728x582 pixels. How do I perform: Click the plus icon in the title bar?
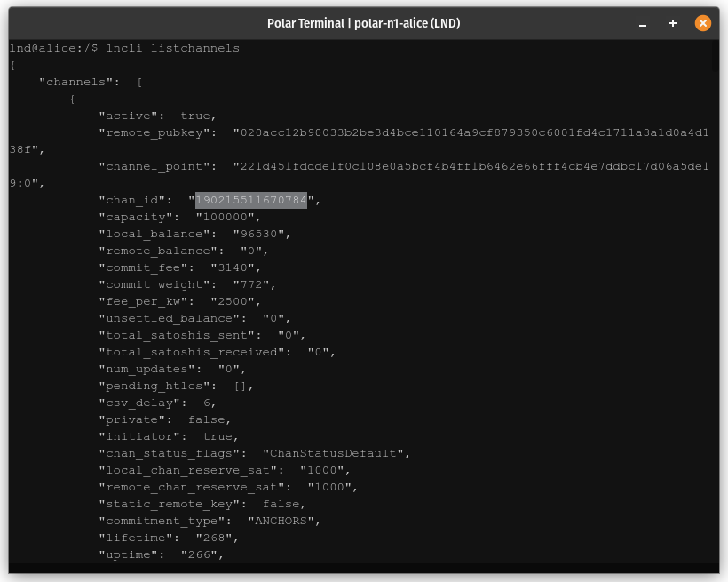pyautogui.click(x=672, y=23)
